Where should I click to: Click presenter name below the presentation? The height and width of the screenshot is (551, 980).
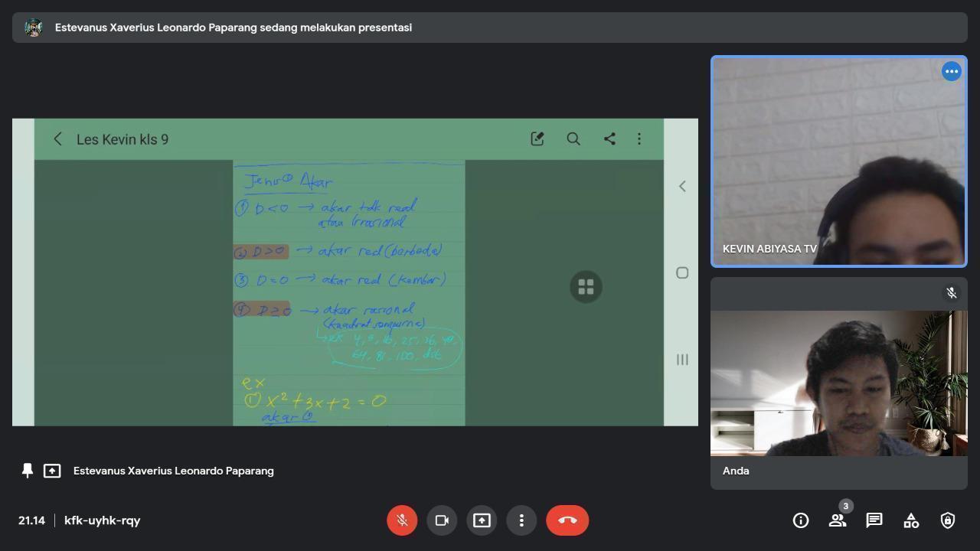click(174, 471)
